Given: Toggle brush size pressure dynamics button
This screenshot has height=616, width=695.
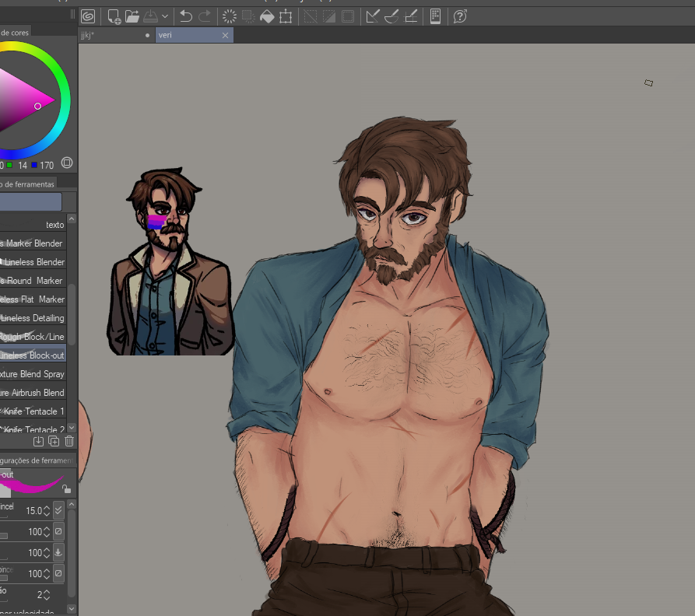Looking at the screenshot, I should pyautogui.click(x=58, y=510).
